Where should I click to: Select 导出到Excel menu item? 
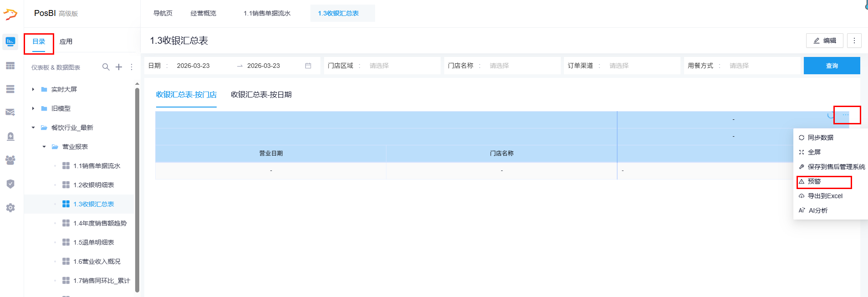831,196
